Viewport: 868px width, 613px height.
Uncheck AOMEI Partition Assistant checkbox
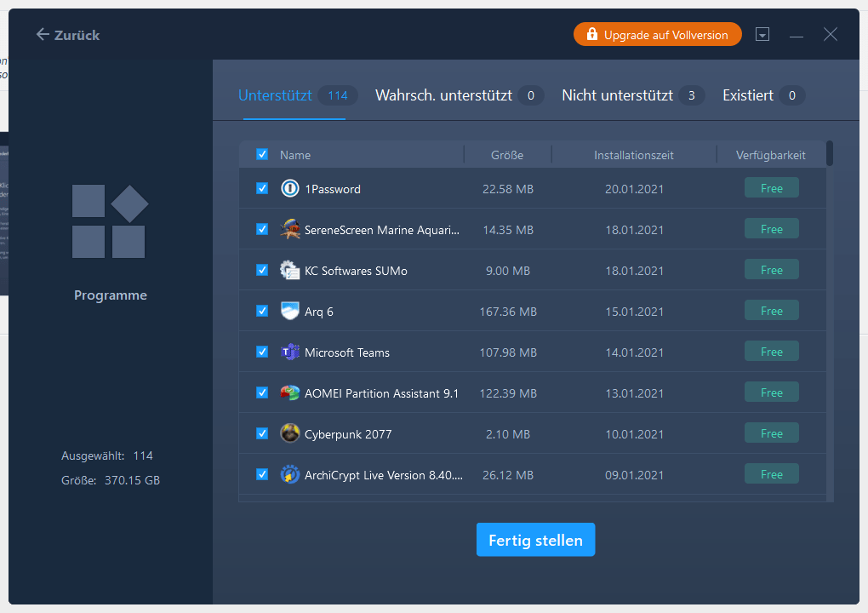pos(262,392)
